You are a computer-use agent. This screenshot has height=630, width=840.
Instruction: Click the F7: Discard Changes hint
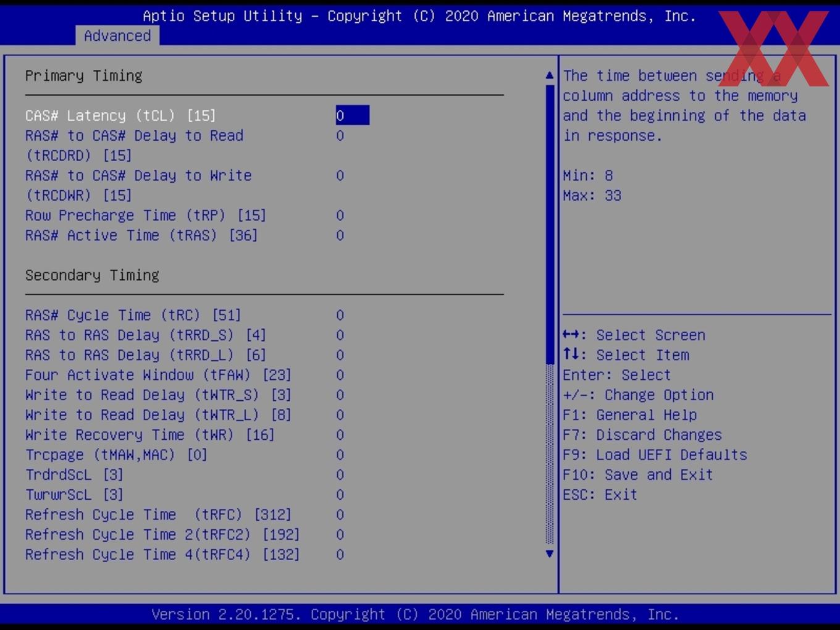tap(642, 435)
